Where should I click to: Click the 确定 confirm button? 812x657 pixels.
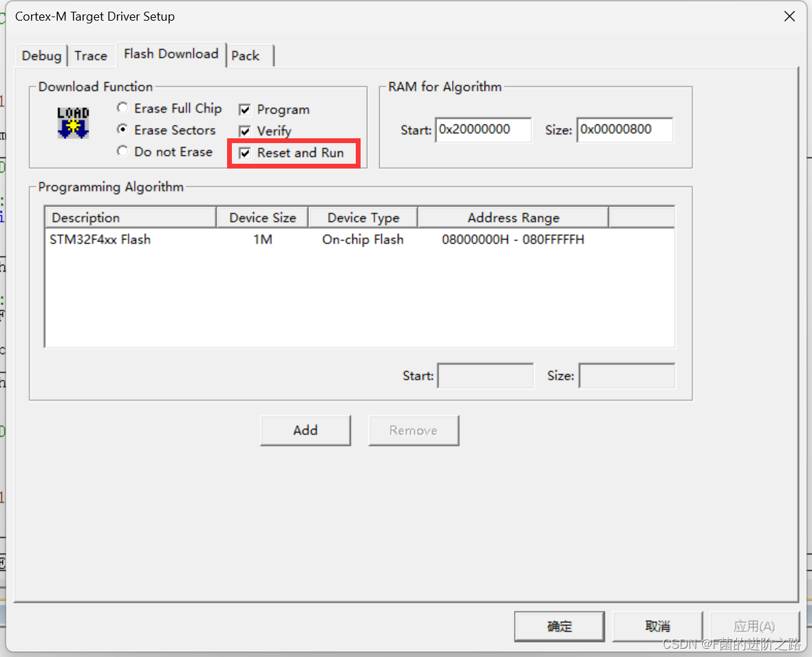point(559,626)
